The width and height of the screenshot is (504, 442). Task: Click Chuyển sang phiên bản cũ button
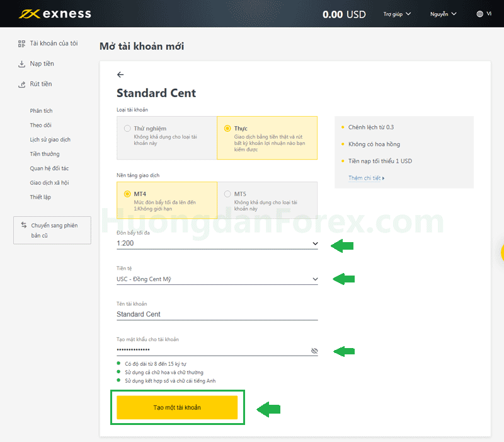(52, 230)
